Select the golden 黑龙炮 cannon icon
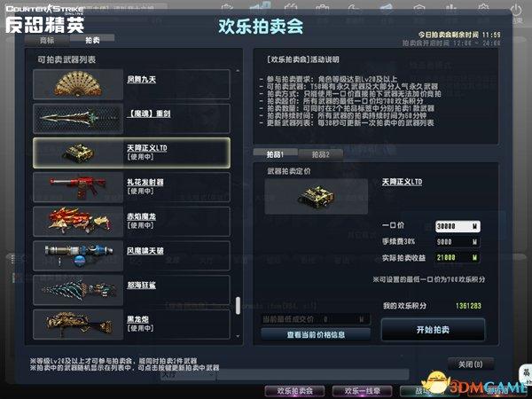This screenshot has height=399, width=532. coord(78,324)
